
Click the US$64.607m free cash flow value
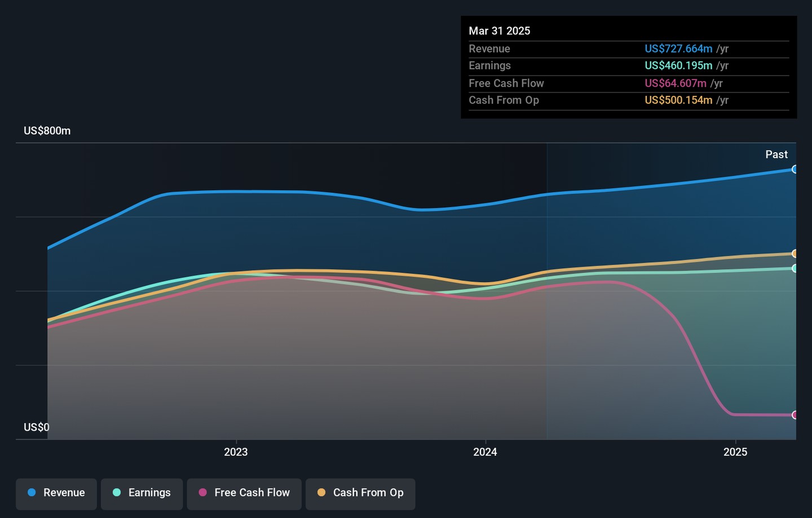tap(676, 83)
